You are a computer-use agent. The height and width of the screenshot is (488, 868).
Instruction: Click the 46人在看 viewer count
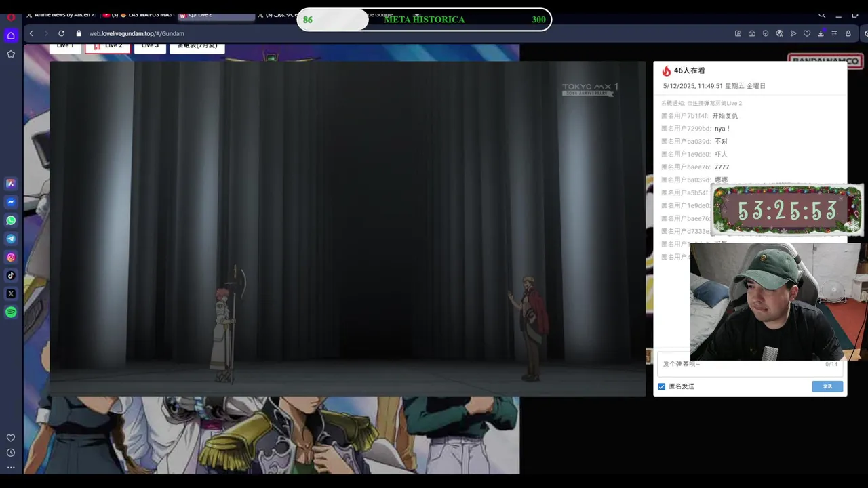tap(690, 70)
